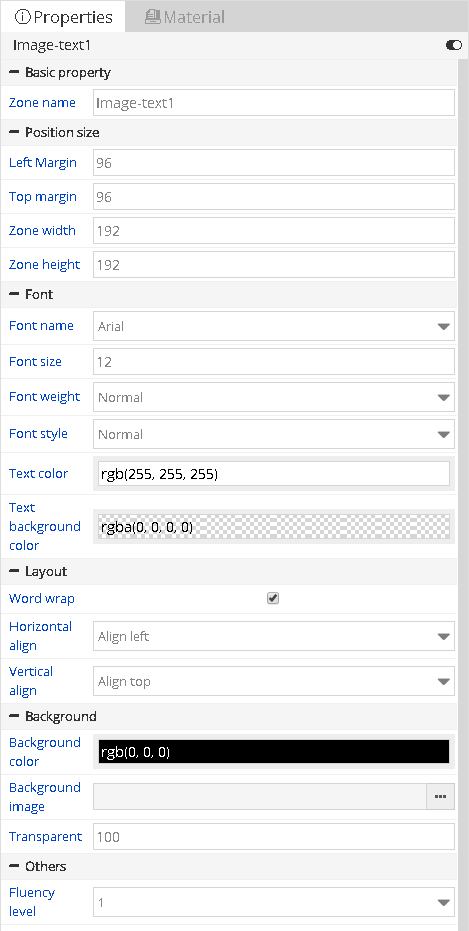Open the Text color picker field

[274, 474]
